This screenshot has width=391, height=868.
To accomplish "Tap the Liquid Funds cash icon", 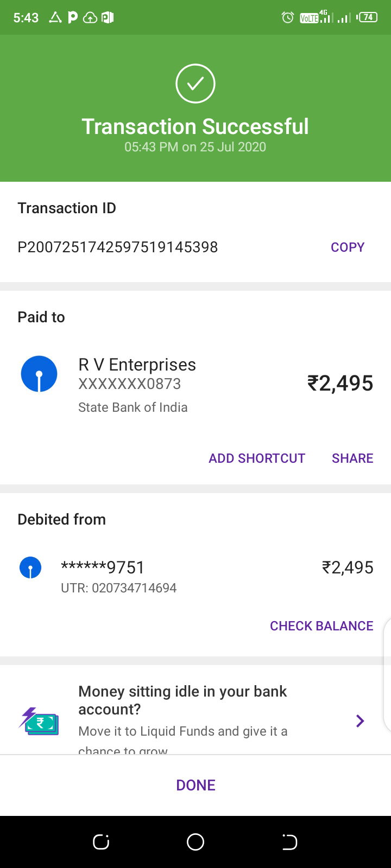I will pos(39,722).
